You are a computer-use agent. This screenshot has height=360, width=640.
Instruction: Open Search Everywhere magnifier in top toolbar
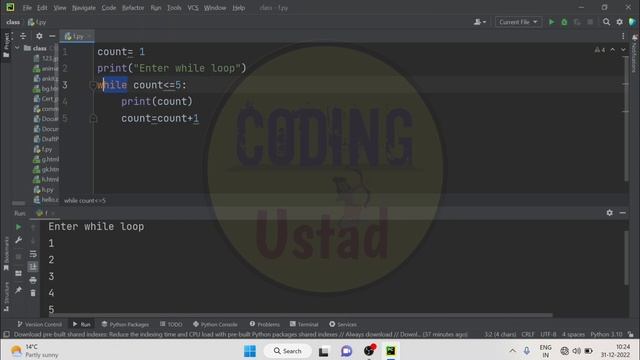coord(607,22)
